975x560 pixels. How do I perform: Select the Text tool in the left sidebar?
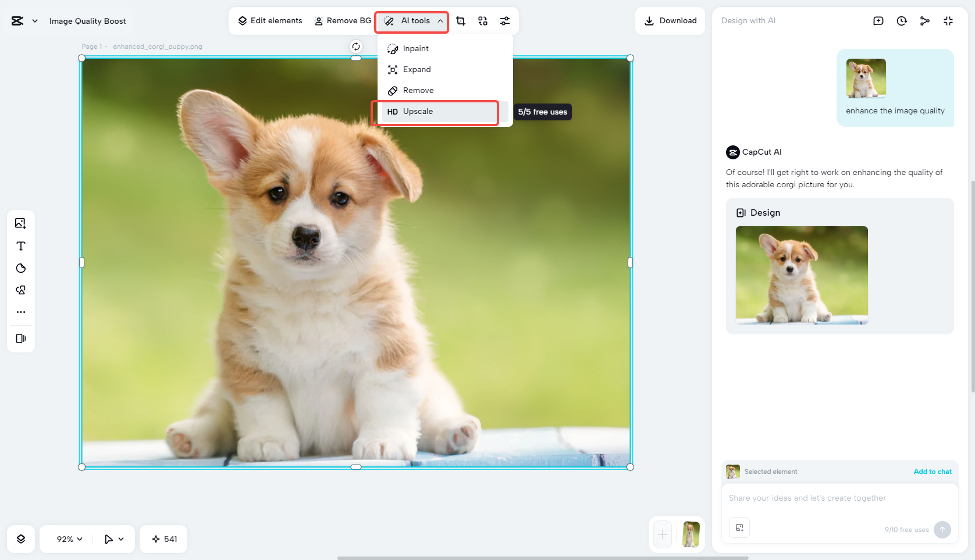(20, 246)
